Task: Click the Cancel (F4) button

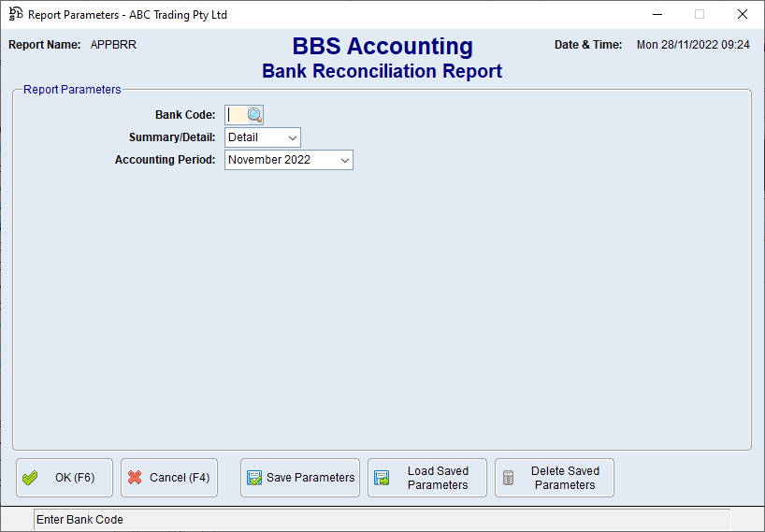Action: tap(169, 478)
